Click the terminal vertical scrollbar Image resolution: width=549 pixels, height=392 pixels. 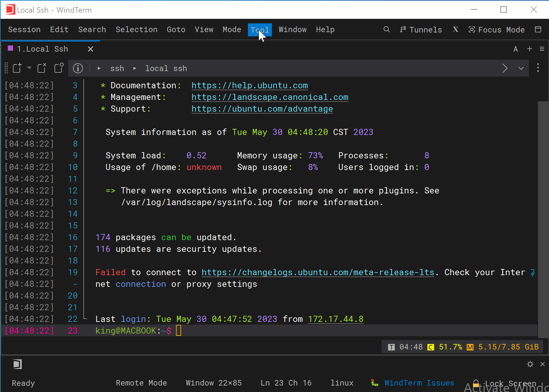coord(543,219)
